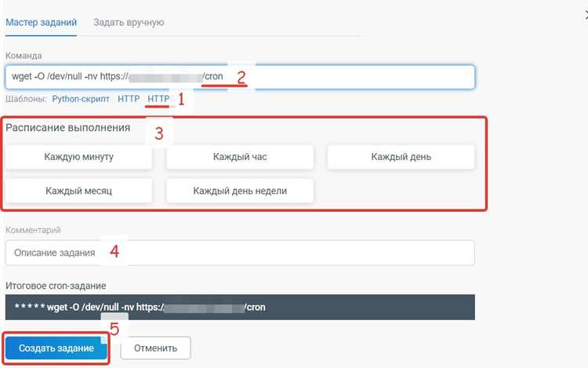
Task: Click the Описание задания comment field
Action: 240,253
